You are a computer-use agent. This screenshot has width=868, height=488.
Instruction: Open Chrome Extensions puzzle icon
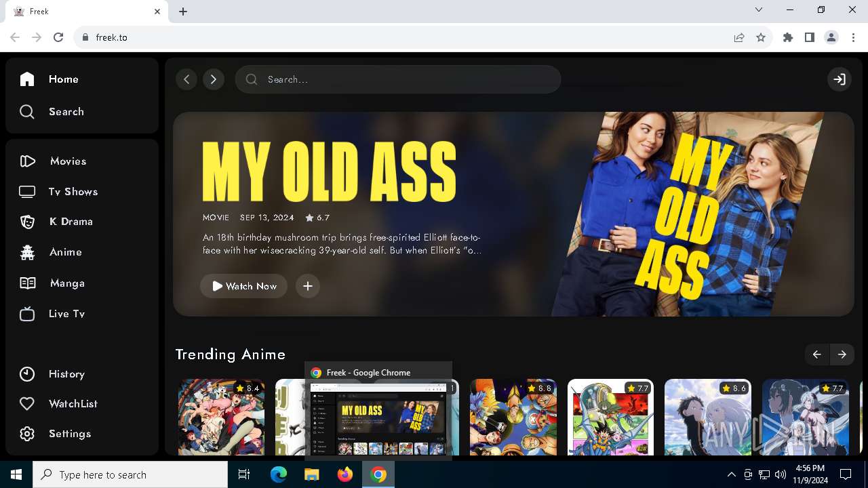(x=788, y=37)
